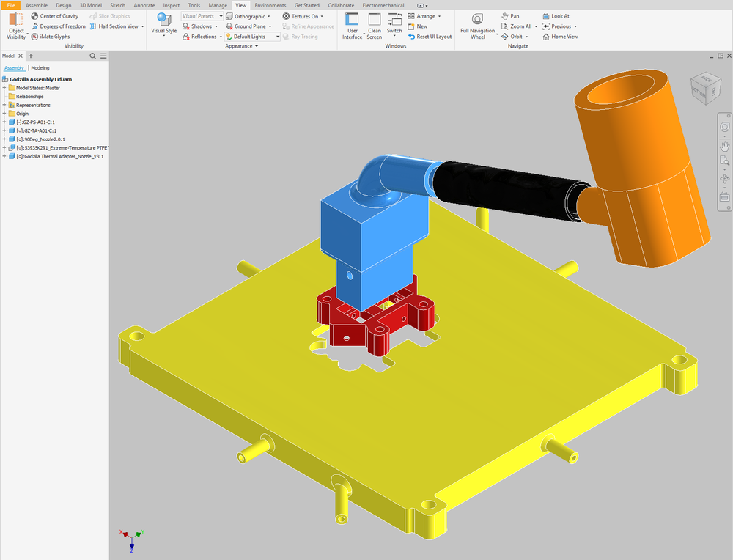Switch to Clean Screen mode
Viewport: 733px width, 560px height.
pyautogui.click(x=375, y=26)
